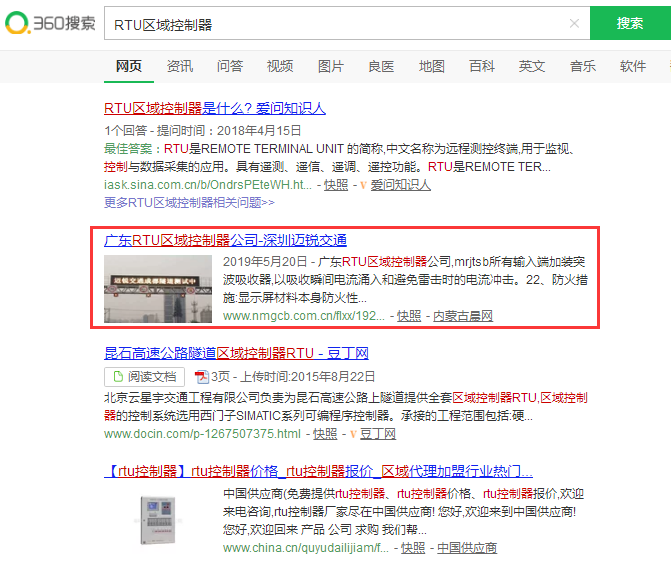Open result 广东RTU区域控制器公司-深圳迈锐交通
This screenshot has width=671, height=566.
click(225, 240)
